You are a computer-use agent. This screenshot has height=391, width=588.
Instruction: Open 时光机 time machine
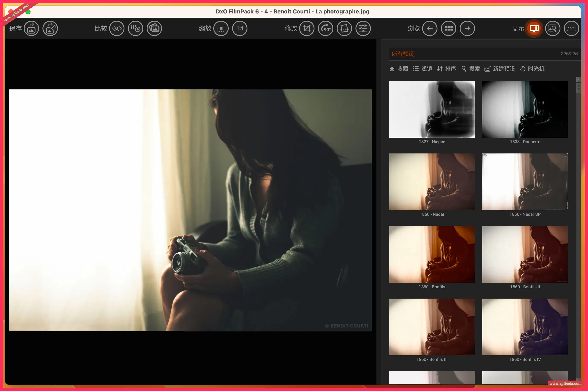click(x=532, y=69)
